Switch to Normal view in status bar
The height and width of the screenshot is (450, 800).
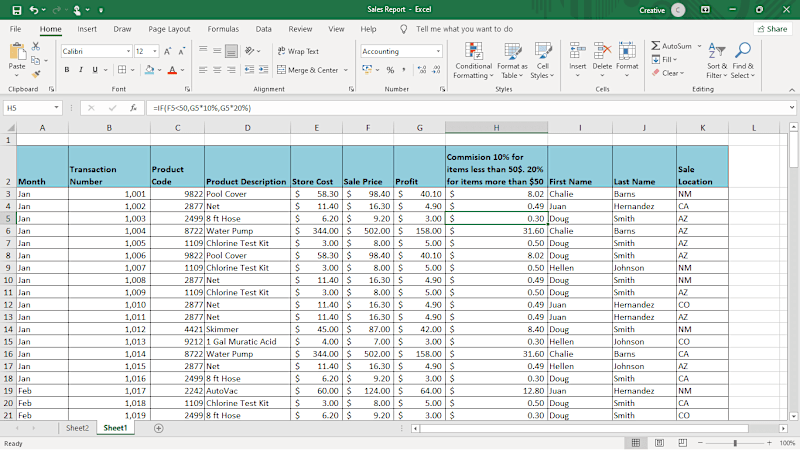636,443
